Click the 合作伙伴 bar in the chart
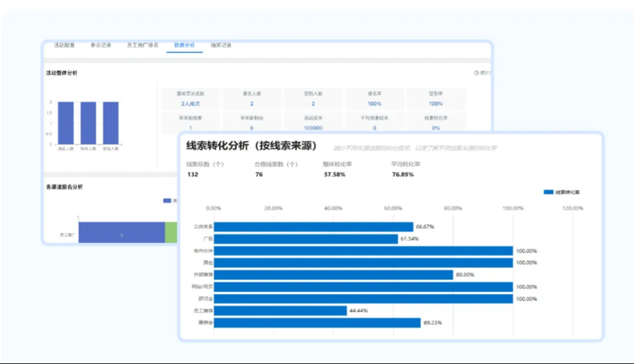This screenshot has width=634, height=364. coord(363,251)
